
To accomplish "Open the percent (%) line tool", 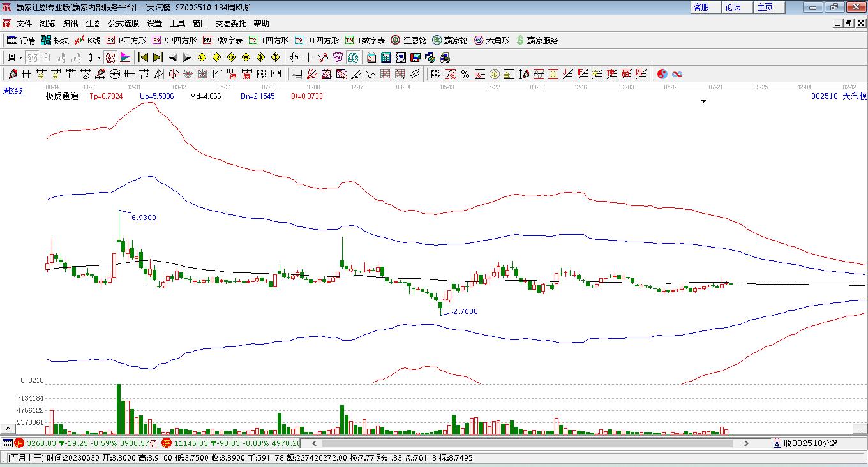I will coord(465,74).
